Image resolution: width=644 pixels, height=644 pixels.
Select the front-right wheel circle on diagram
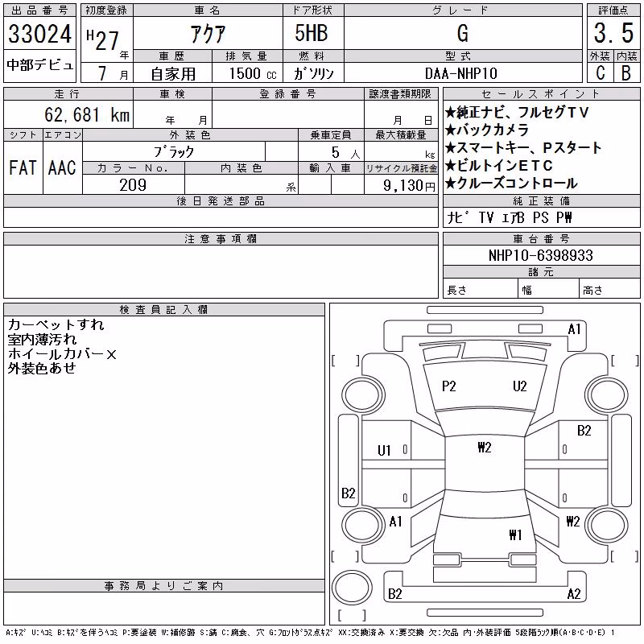(x=607, y=395)
